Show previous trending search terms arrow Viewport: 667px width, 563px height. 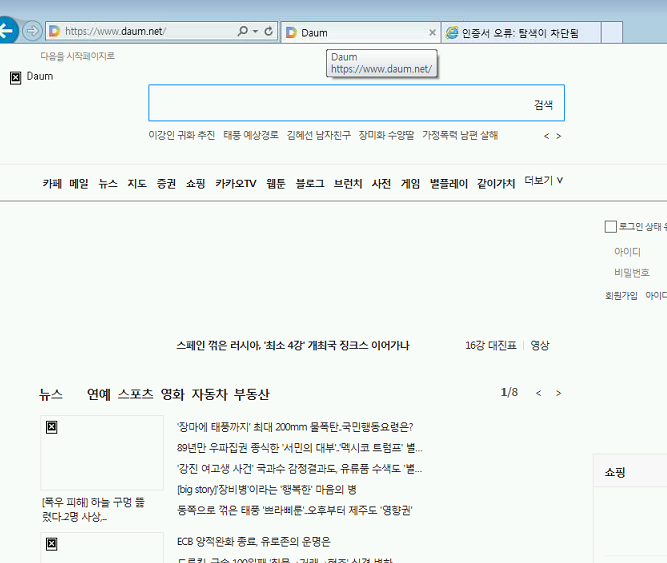[x=547, y=136]
